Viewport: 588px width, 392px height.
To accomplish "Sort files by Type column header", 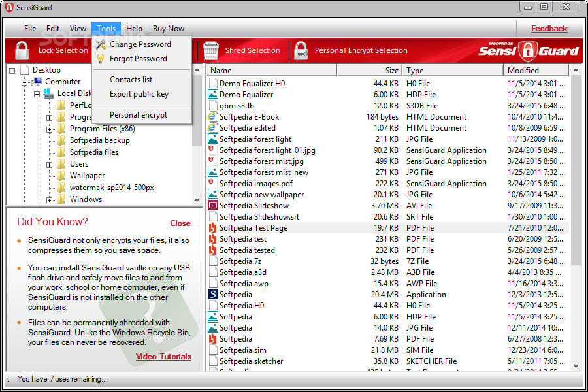I will click(x=453, y=70).
